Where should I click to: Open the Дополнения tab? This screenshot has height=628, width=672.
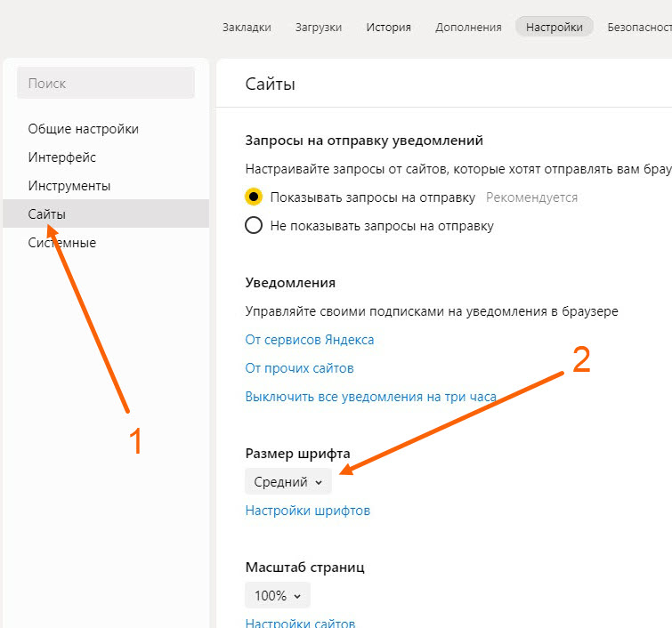point(468,28)
